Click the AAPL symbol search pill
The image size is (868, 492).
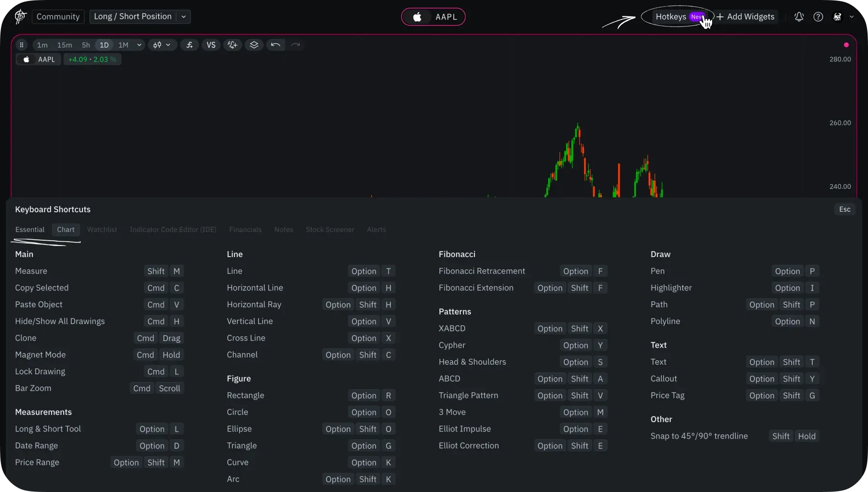coord(433,17)
